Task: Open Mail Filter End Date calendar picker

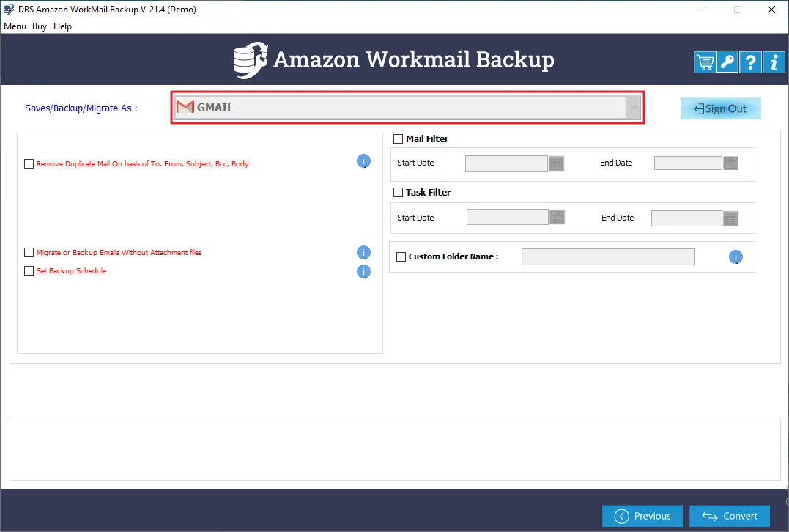Action: click(x=730, y=163)
